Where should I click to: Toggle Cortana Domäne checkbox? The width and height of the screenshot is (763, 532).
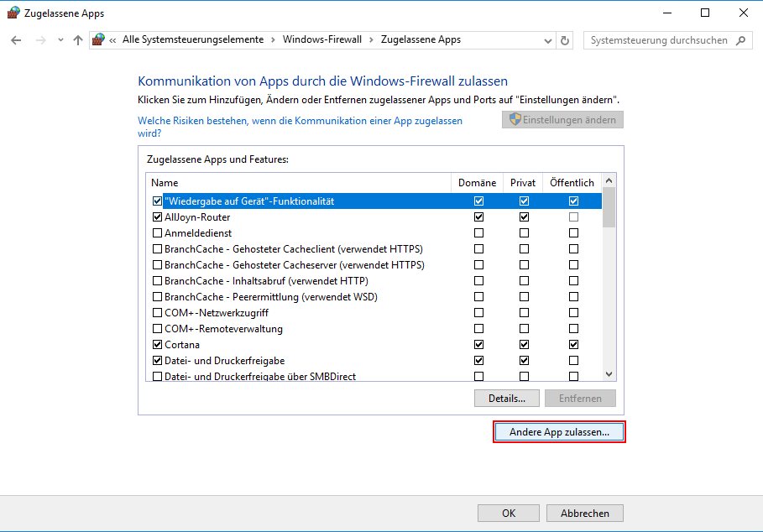[x=478, y=345]
